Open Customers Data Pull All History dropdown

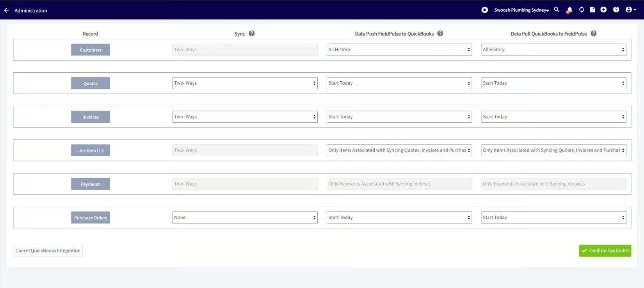click(x=553, y=50)
